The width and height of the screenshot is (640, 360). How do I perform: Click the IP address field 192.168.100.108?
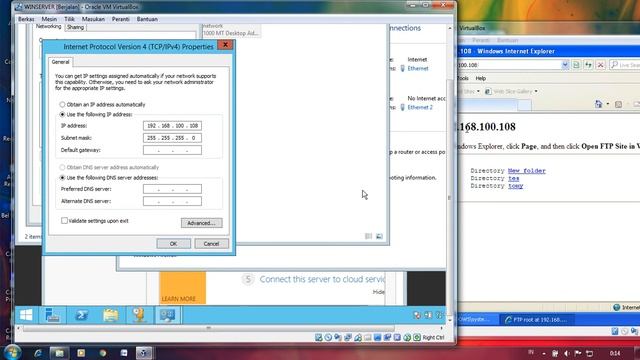point(172,126)
